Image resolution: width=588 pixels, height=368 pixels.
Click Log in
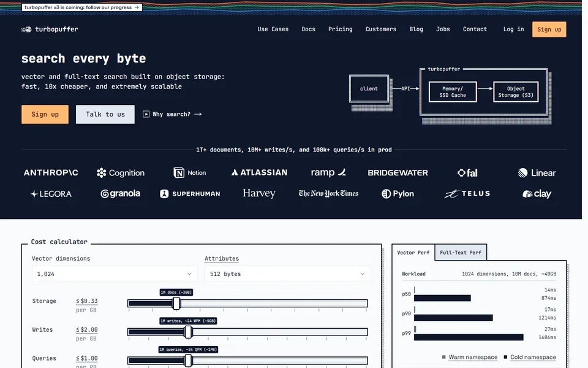click(x=513, y=29)
